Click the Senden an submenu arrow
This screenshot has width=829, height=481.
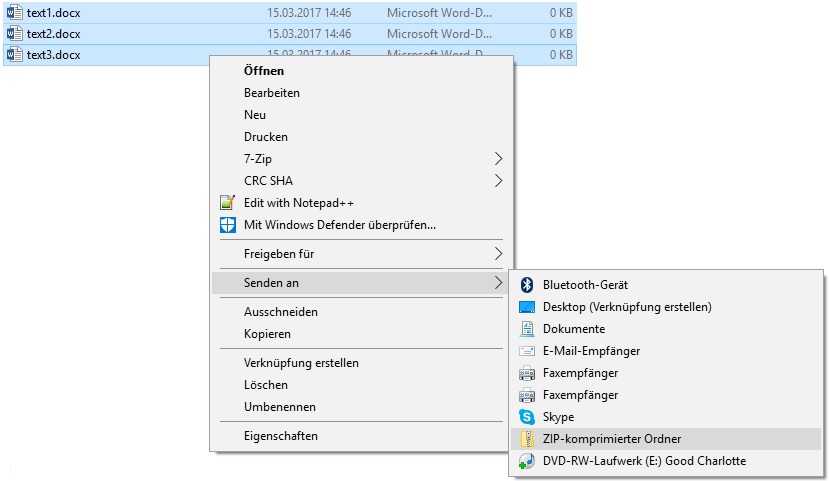(x=499, y=283)
